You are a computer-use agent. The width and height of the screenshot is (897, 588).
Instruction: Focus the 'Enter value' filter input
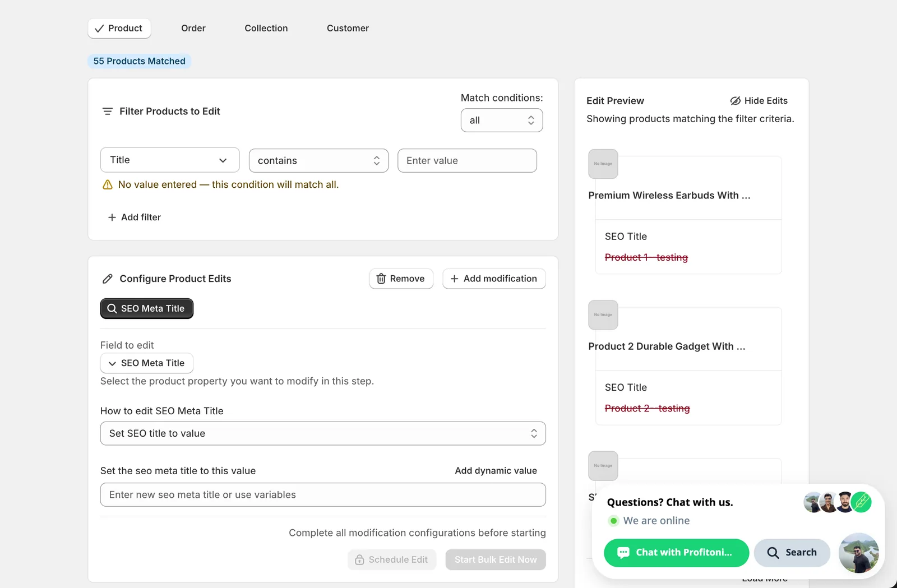[x=467, y=161]
